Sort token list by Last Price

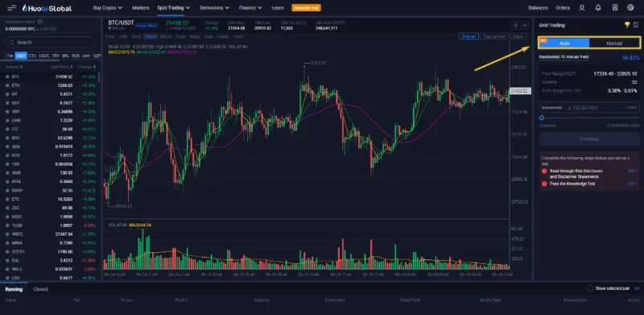[61, 67]
